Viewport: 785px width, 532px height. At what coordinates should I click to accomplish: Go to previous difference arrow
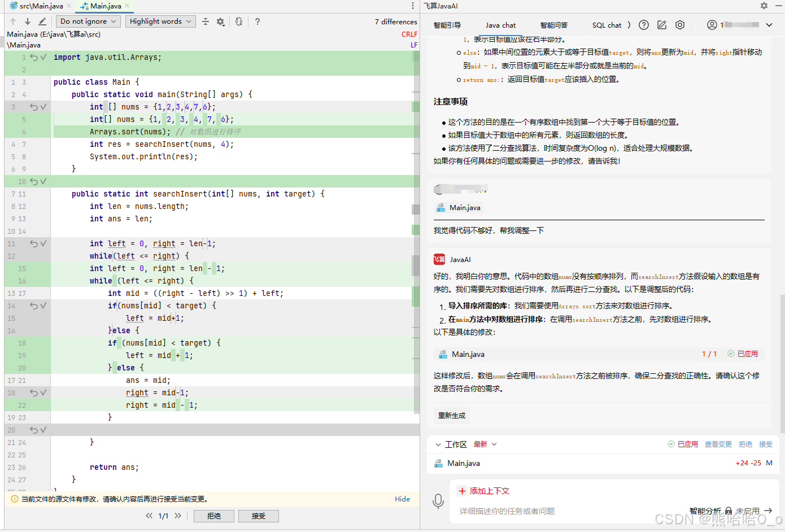[x=13, y=21]
